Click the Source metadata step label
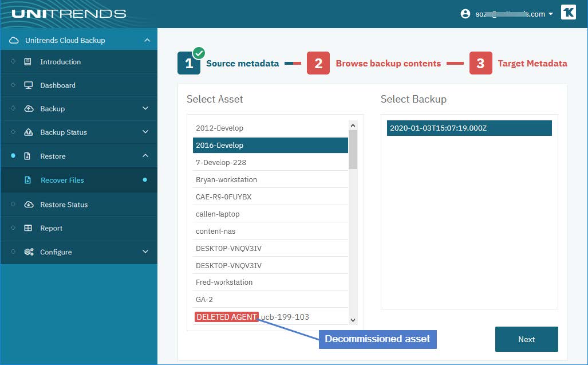The image size is (588, 365). (242, 64)
